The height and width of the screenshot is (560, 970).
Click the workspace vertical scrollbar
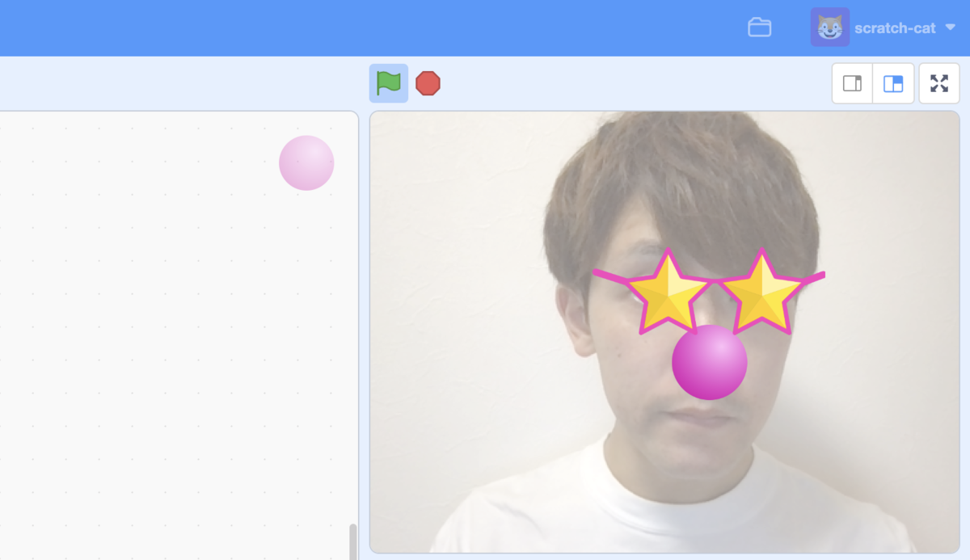click(x=352, y=541)
